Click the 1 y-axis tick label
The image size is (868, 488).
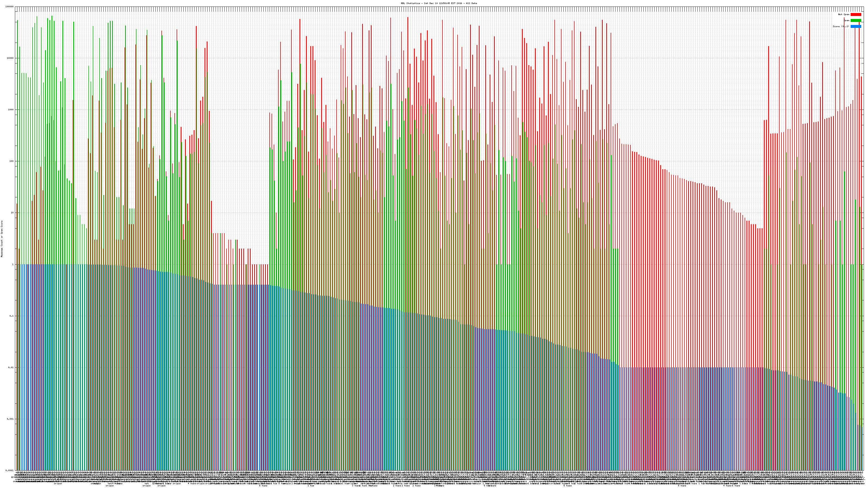13,264
